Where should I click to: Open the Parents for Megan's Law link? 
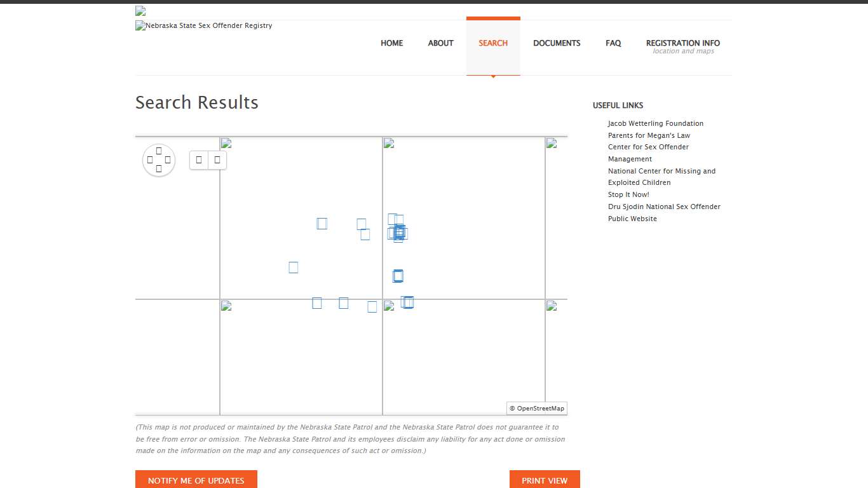click(x=649, y=135)
